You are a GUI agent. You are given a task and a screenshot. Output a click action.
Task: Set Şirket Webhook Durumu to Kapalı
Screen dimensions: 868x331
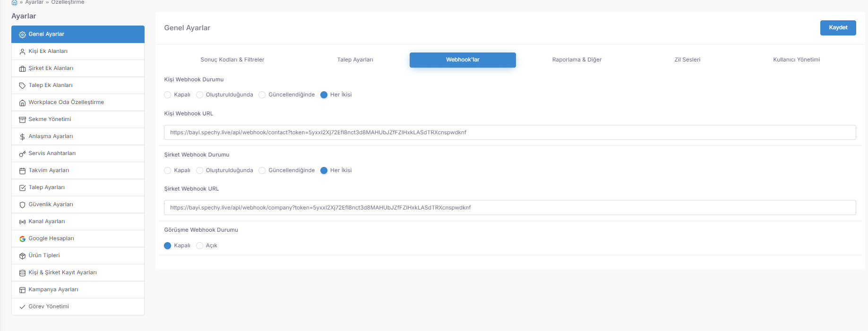click(168, 170)
